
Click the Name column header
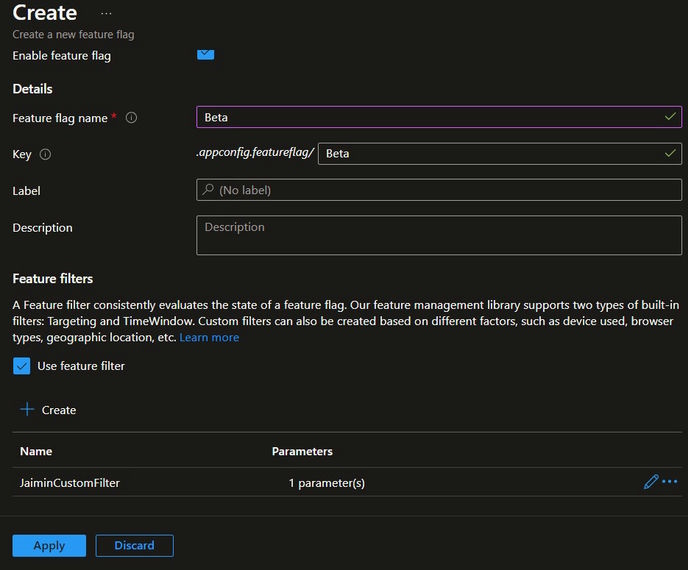[x=36, y=452]
